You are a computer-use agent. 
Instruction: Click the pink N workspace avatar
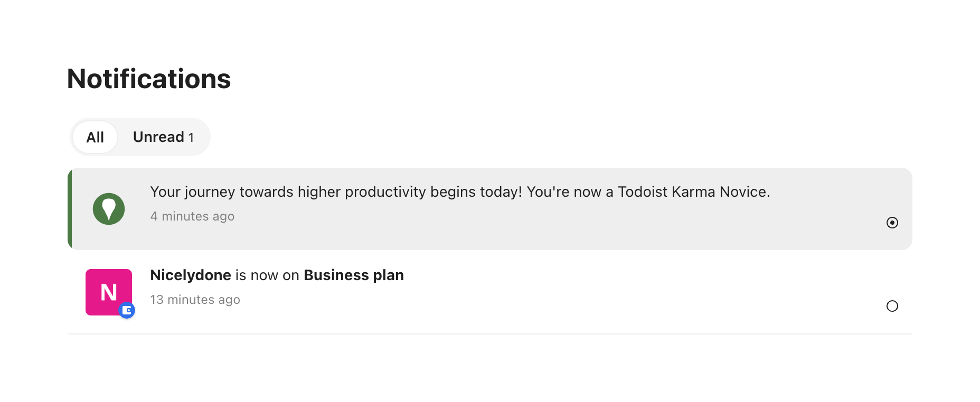click(x=106, y=289)
